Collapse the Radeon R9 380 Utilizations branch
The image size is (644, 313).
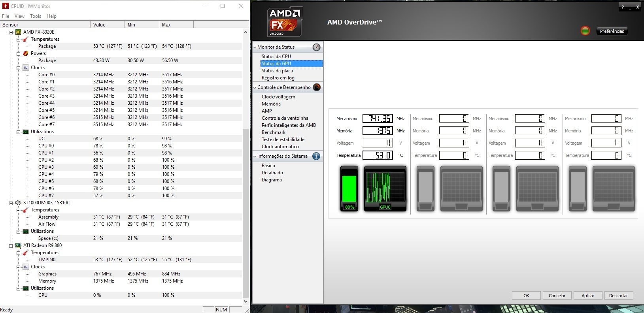click(x=18, y=288)
